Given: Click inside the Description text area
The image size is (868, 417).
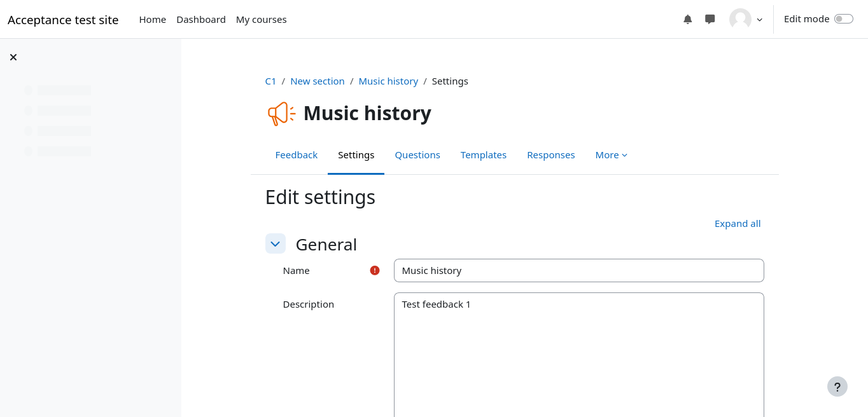Looking at the screenshot, I should (x=578, y=356).
